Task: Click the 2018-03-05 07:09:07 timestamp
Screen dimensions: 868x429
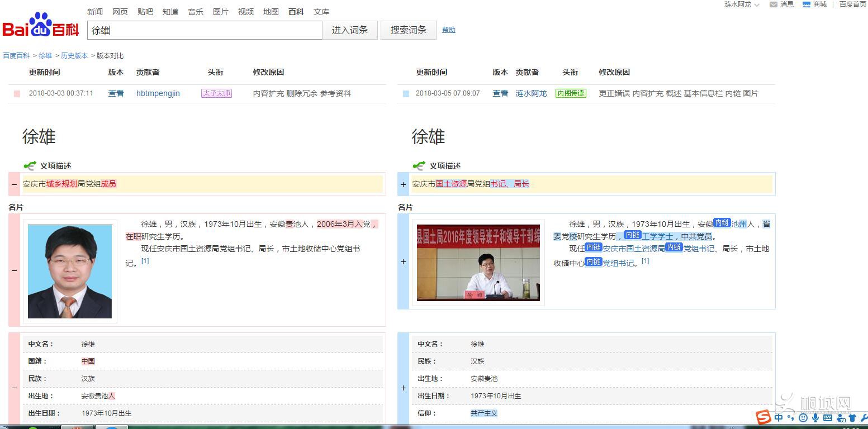Action: tap(448, 93)
